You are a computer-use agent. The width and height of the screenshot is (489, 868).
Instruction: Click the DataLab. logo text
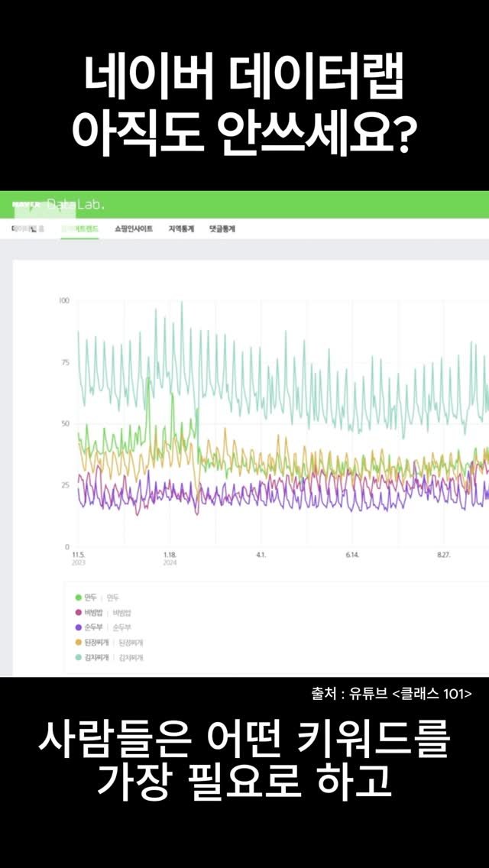(x=76, y=205)
